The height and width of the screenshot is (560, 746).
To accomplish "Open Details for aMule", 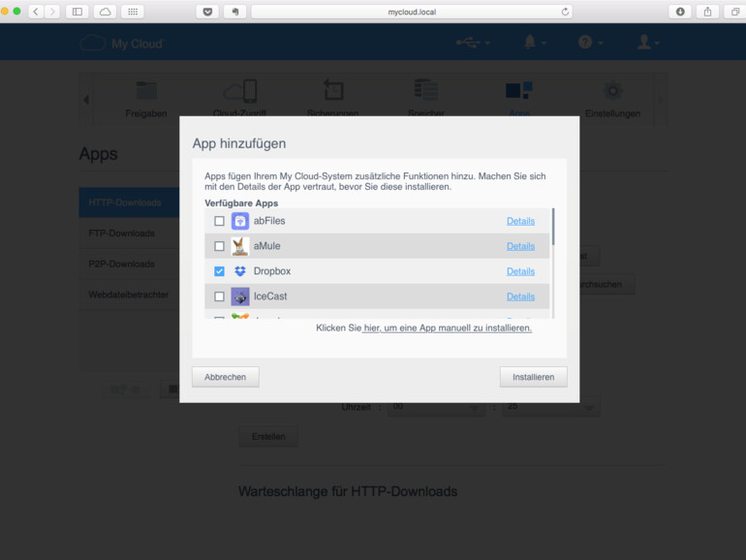I will coord(520,246).
